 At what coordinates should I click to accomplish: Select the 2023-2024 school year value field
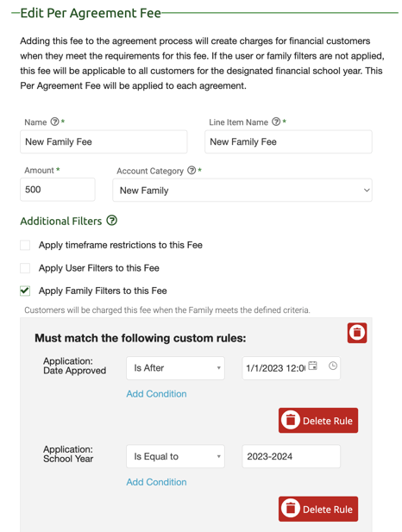point(291,456)
